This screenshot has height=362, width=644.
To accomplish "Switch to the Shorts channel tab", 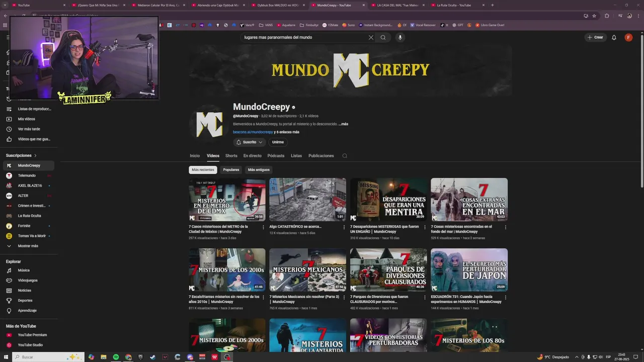I will [231, 156].
